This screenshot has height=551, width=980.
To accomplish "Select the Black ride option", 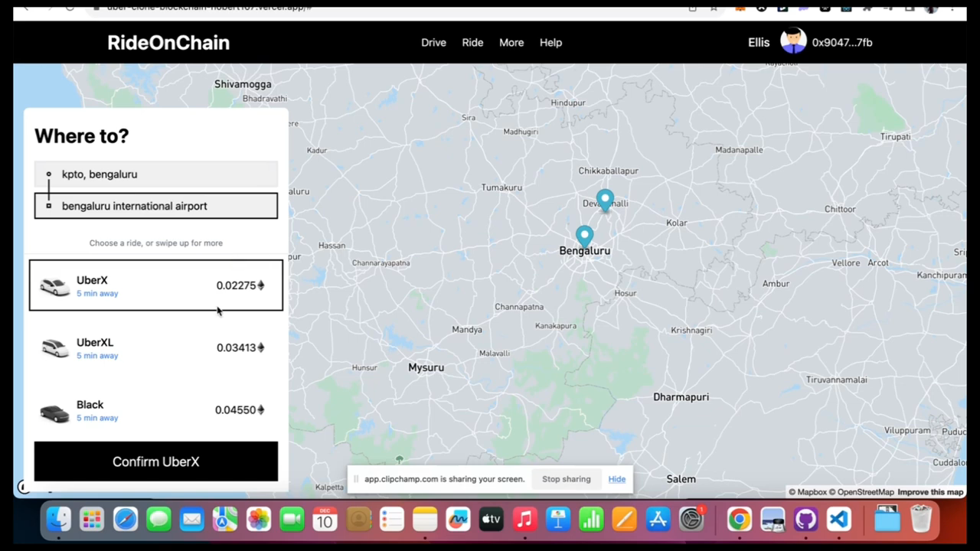I will tap(156, 410).
